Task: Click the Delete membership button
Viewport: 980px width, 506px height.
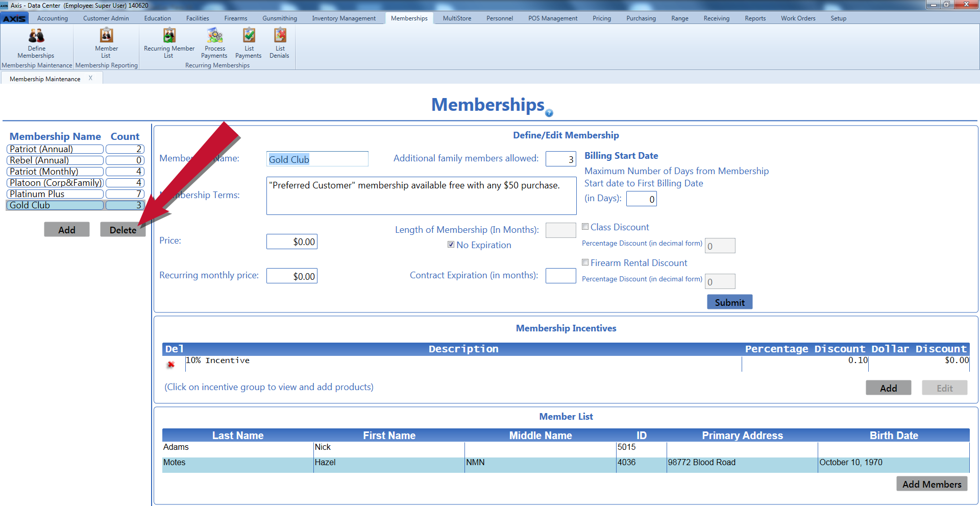Action: (x=123, y=230)
